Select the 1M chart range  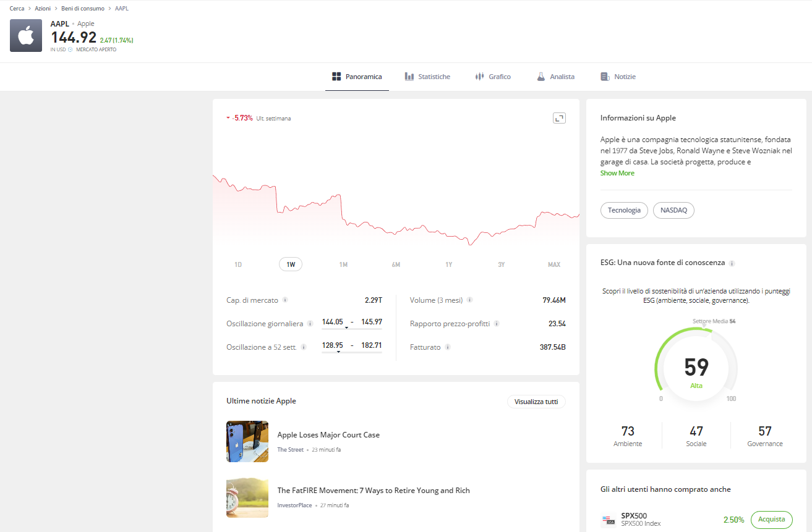point(343,264)
